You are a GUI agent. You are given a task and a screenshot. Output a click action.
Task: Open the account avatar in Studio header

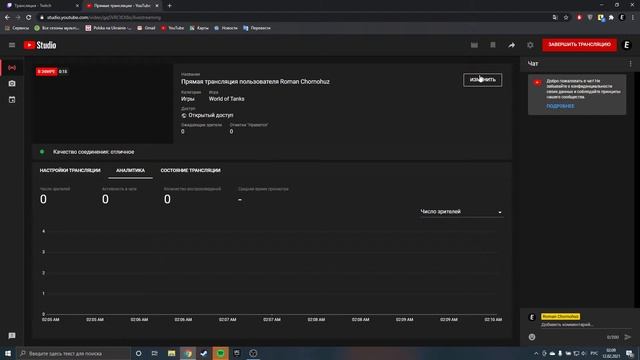tap(627, 45)
